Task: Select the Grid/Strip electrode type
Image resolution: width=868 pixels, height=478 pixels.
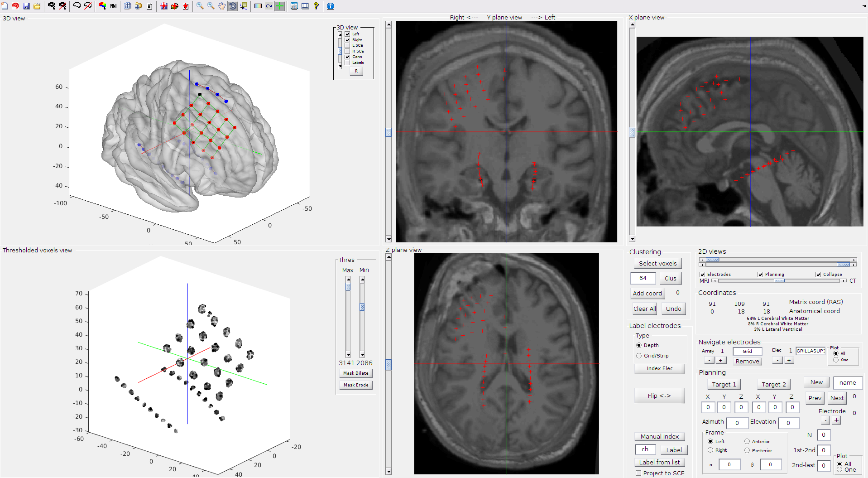Action: (x=639, y=356)
